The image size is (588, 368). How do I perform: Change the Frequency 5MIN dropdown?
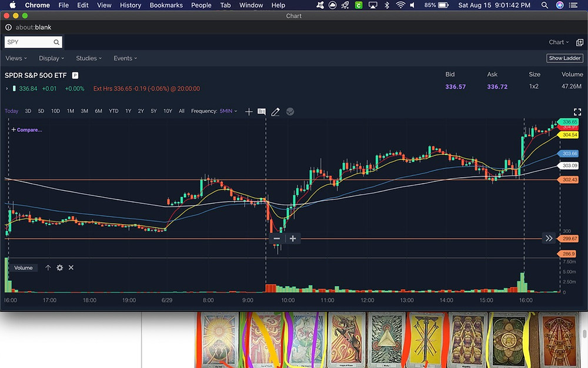pos(228,111)
